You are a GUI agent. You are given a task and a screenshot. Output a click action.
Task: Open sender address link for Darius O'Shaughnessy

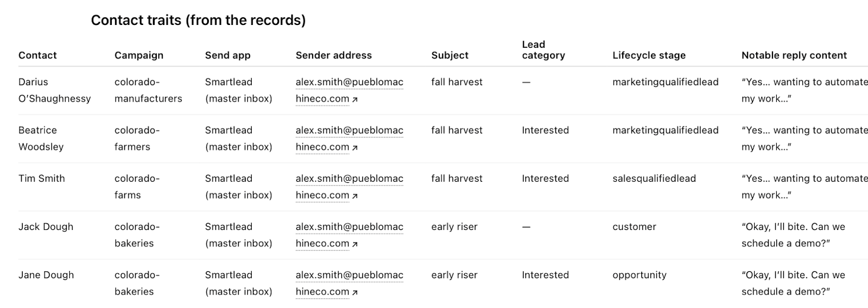[349, 82]
